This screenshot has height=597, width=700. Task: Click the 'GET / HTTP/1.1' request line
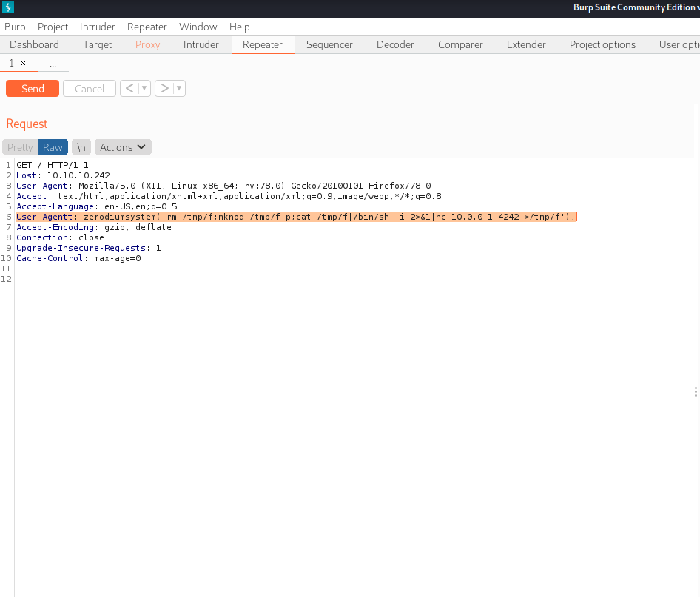[53, 165]
